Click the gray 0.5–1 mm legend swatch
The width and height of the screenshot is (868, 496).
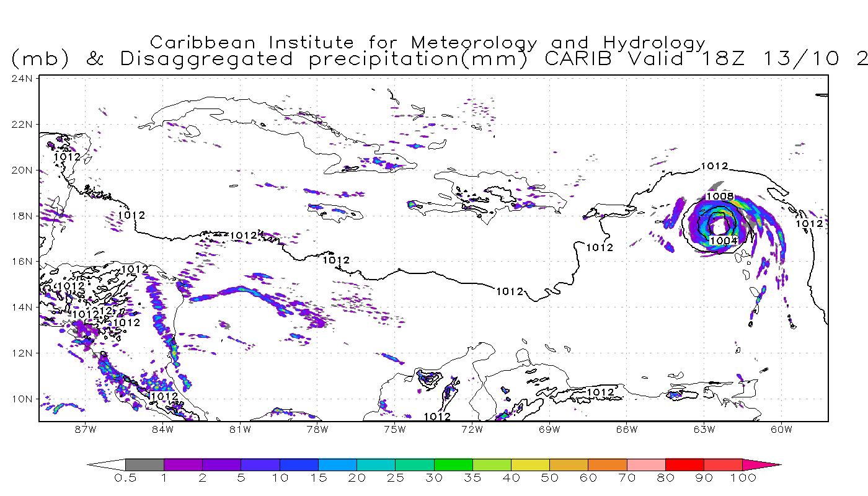(144, 464)
